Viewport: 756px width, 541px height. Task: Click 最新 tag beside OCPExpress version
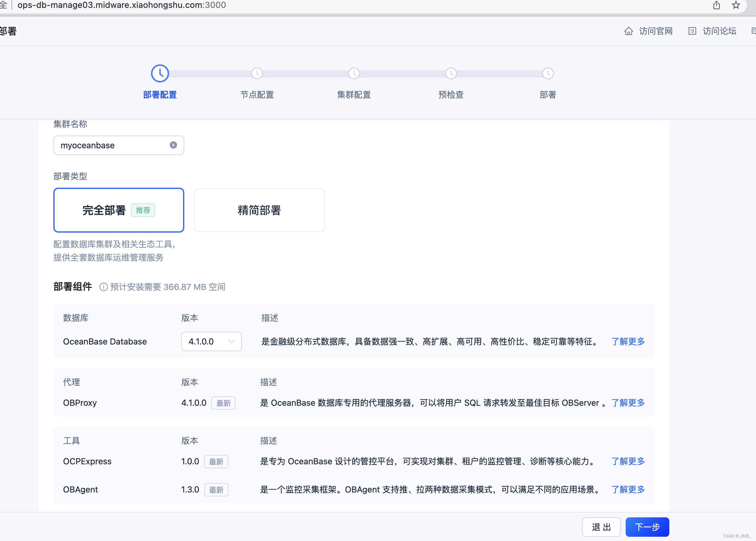coord(216,462)
